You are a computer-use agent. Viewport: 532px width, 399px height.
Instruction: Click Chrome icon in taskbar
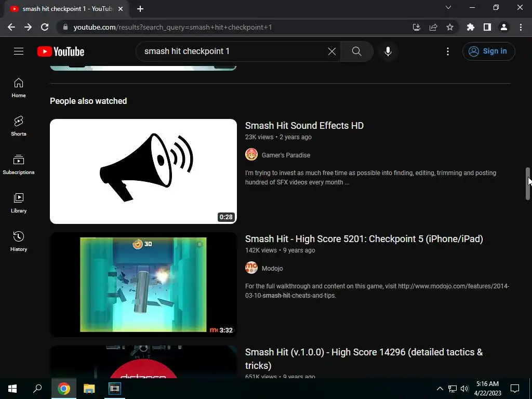coord(63,389)
